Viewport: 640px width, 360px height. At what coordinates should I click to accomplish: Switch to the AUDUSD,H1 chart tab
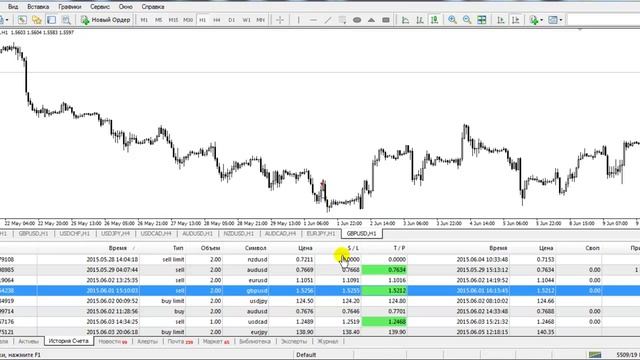[198, 233]
